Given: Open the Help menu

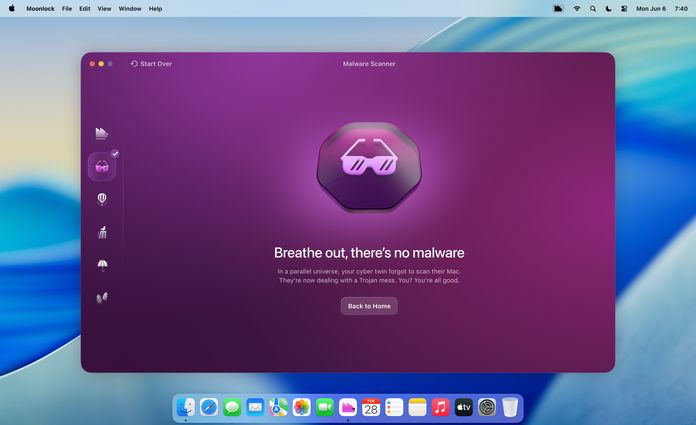Looking at the screenshot, I should [155, 8].
